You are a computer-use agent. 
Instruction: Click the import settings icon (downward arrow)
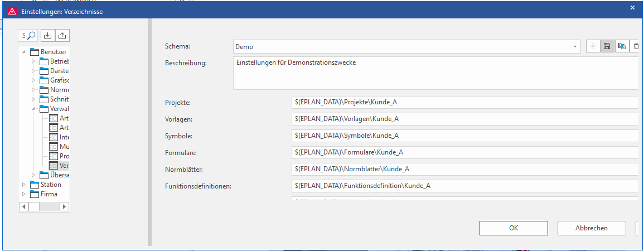pyautogui.click(x=47, y=36)
